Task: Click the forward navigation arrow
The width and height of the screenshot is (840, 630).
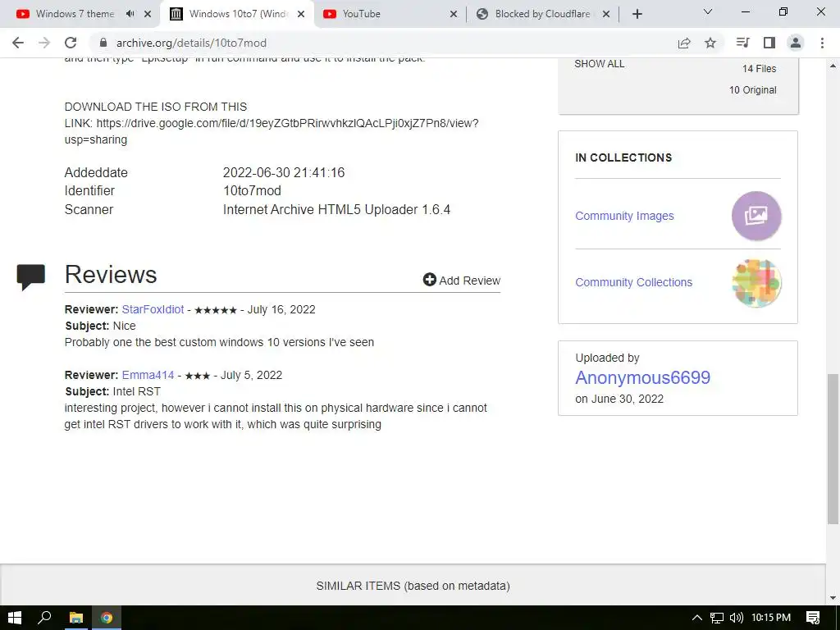Action: (x=44, y=43)
